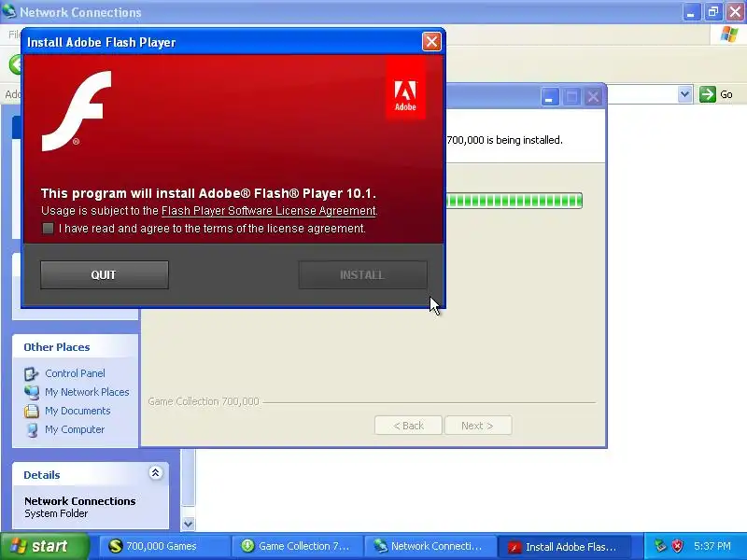Click the green installation progress bar
This screenshot has width=747, height=560.
pos(514,201)
